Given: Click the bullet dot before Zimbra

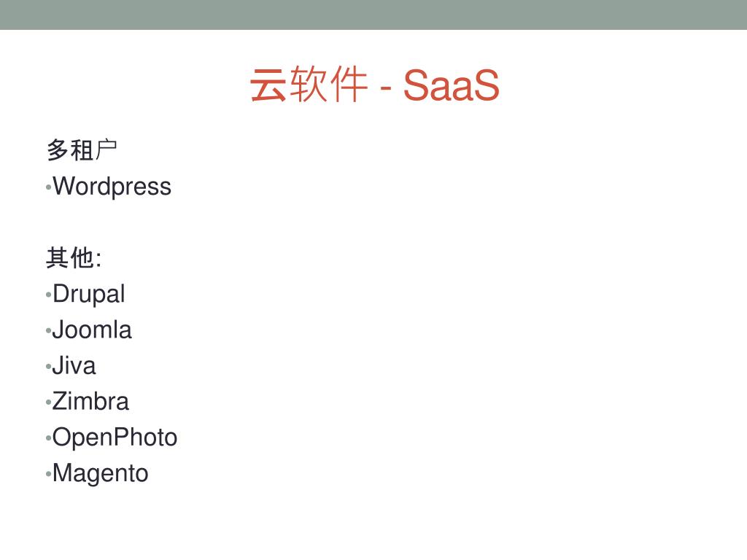Looking at the screenshot, I should pos(48,402).
